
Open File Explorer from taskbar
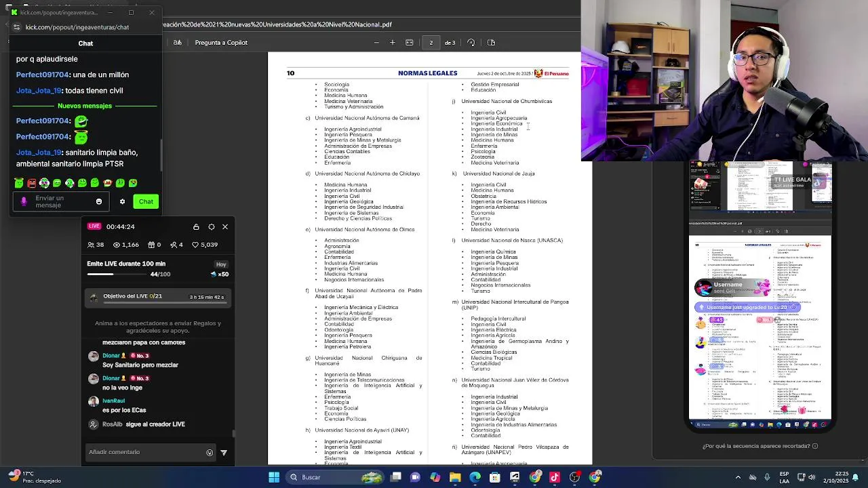[455, 477]
